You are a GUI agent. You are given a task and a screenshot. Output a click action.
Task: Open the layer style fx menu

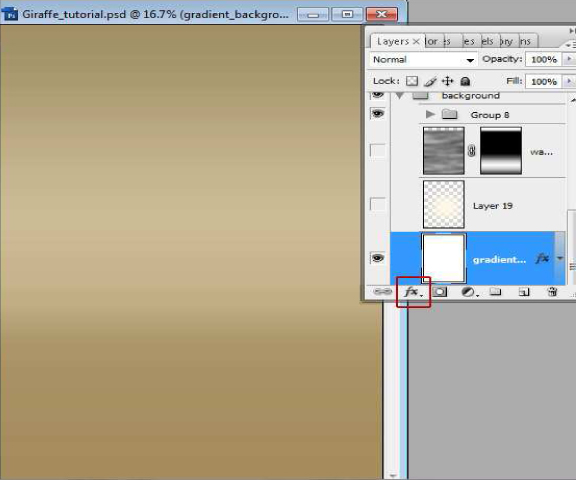413,292
